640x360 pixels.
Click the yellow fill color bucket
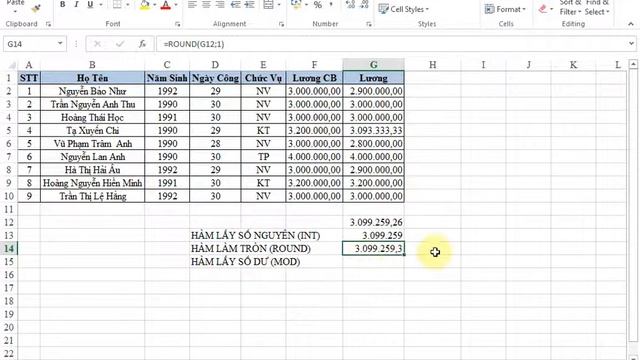(144, 5)
